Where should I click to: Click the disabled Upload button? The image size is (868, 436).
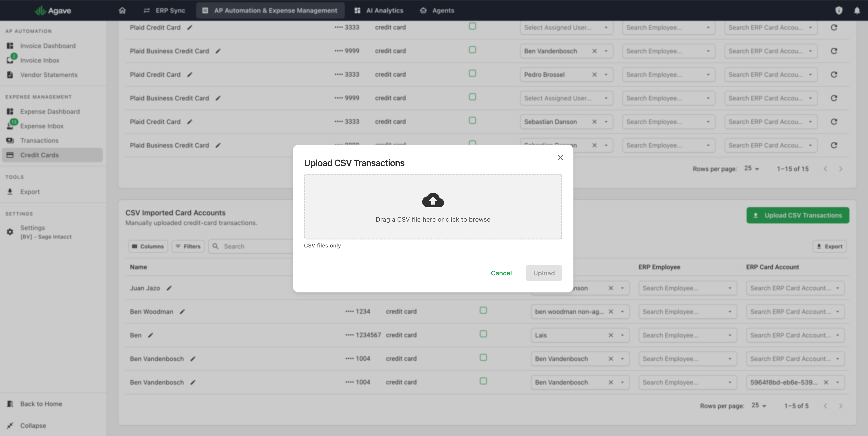[x=544, y=273]
